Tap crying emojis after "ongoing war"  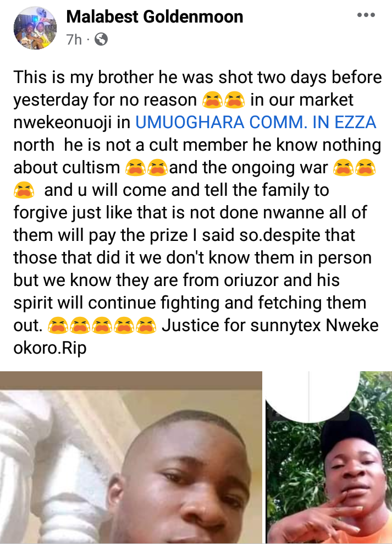click(355, 168)
